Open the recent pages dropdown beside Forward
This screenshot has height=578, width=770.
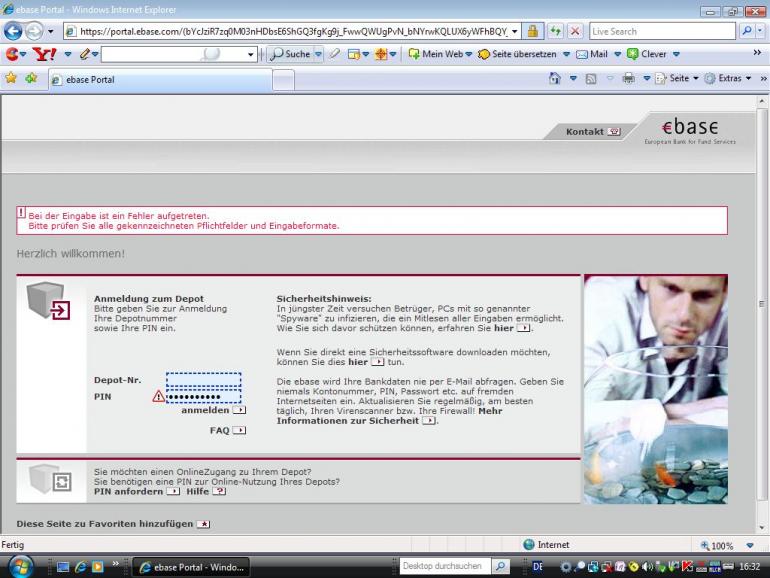click(x=51, y=31)
